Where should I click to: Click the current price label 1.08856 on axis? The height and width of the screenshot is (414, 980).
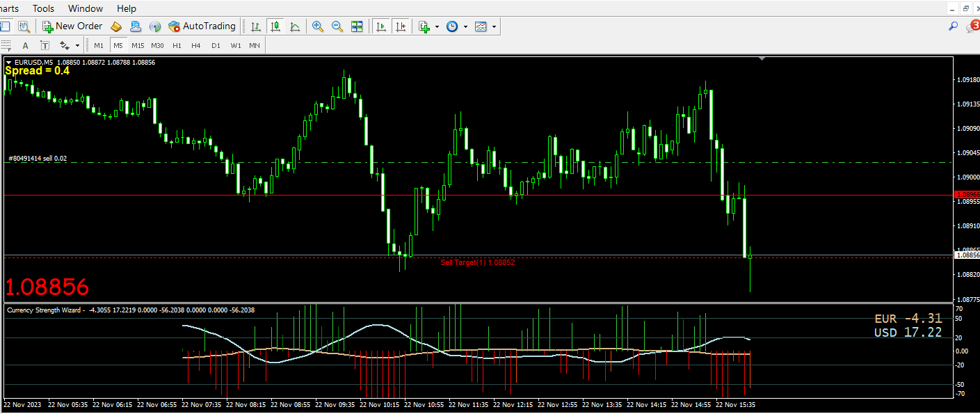(x=967, y=255)
